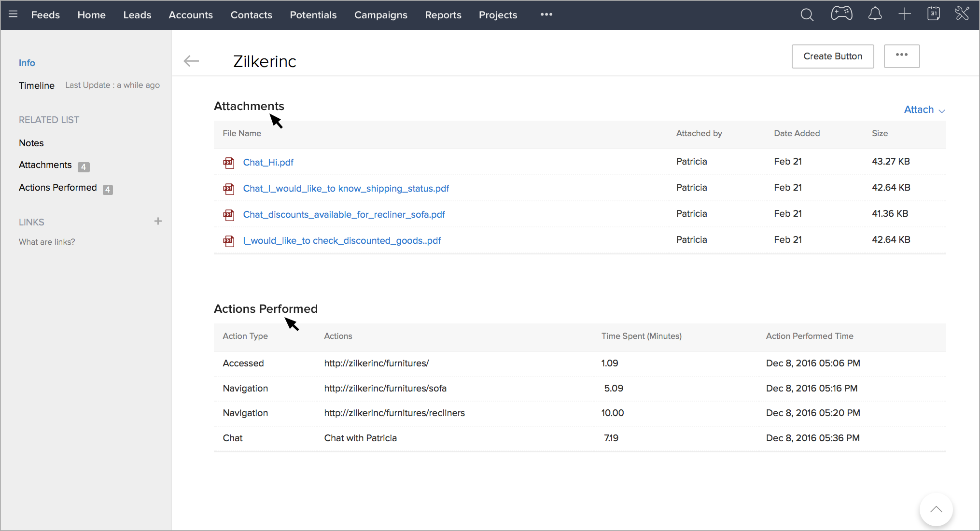The width and height of the screenshot is (980, 531).
Task: Click the plus create-new icon
Action: click(x=904, y=14)
